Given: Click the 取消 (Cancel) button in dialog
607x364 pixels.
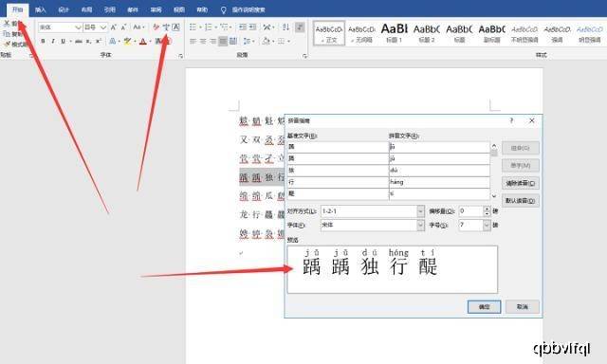Looking at the screenshot, I should [523, 307].
